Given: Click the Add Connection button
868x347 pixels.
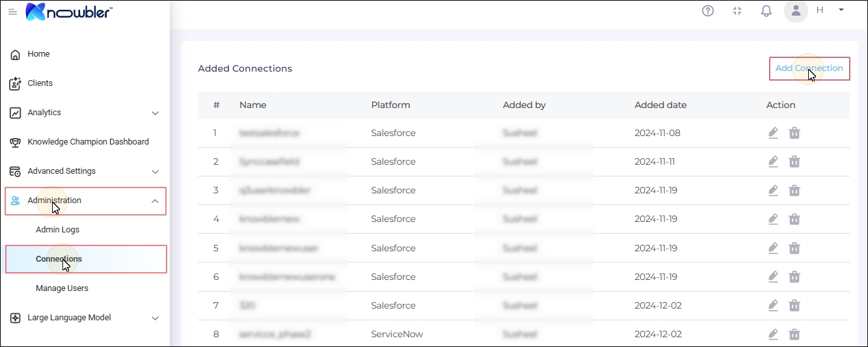Looking at the screenshot, I should click(809, 68).
